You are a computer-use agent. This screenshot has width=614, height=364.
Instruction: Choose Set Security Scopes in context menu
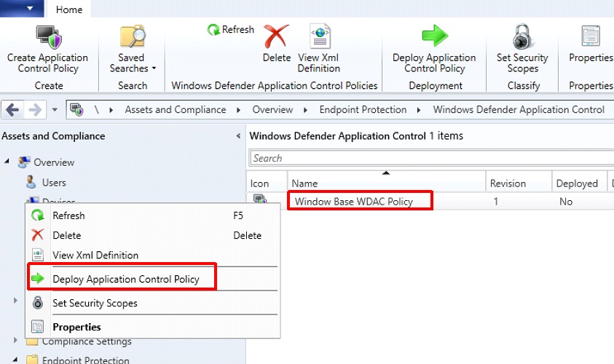pos(95,303)
